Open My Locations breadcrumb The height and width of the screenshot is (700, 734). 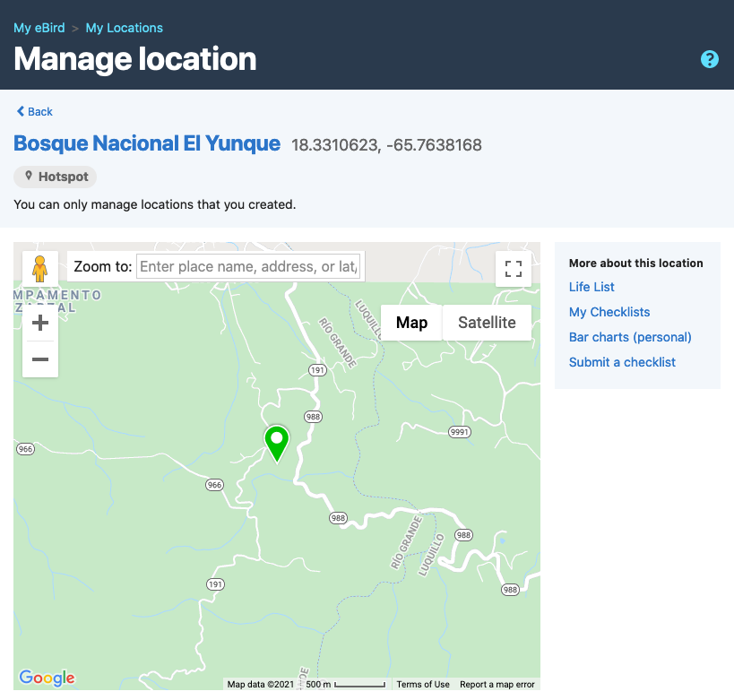click(124, 28)
